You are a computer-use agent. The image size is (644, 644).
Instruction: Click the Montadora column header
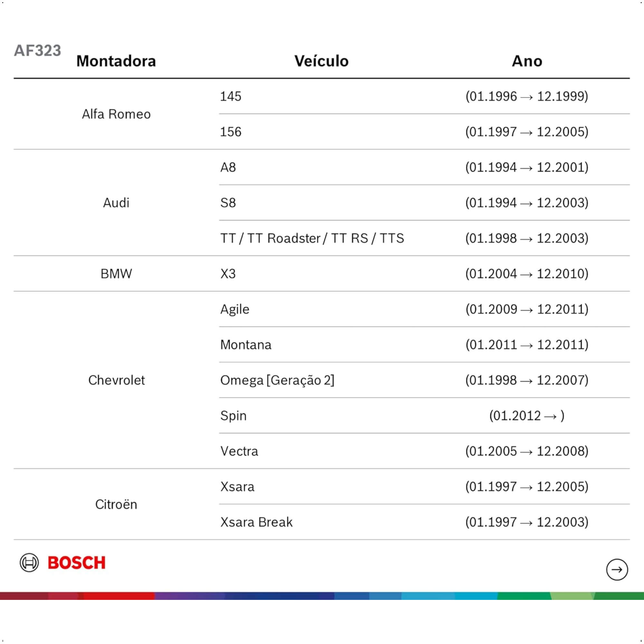point(116,61)
